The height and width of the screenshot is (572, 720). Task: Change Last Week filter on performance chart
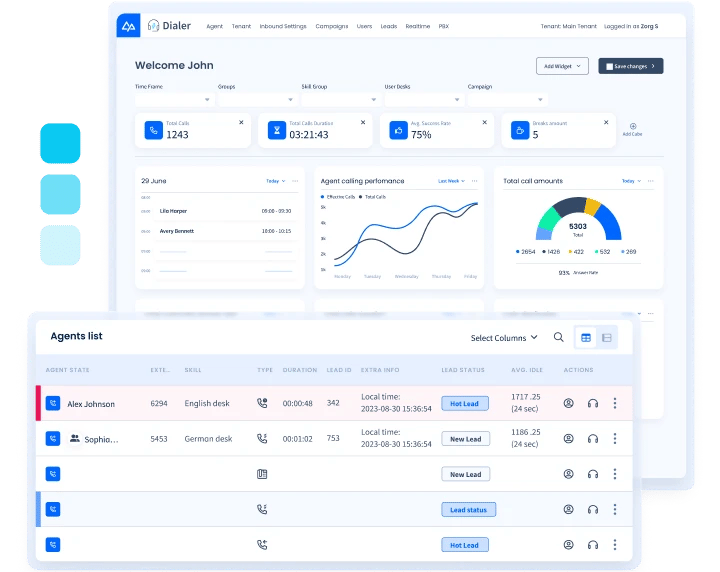pyautogui.click(x=451, y=181)
